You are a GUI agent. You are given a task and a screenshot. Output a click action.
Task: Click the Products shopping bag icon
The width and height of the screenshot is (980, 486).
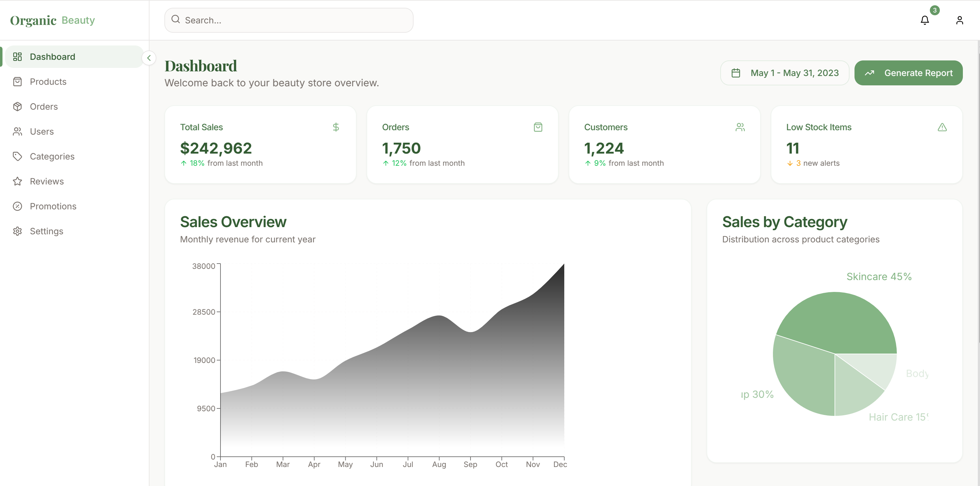pos(17,82)
